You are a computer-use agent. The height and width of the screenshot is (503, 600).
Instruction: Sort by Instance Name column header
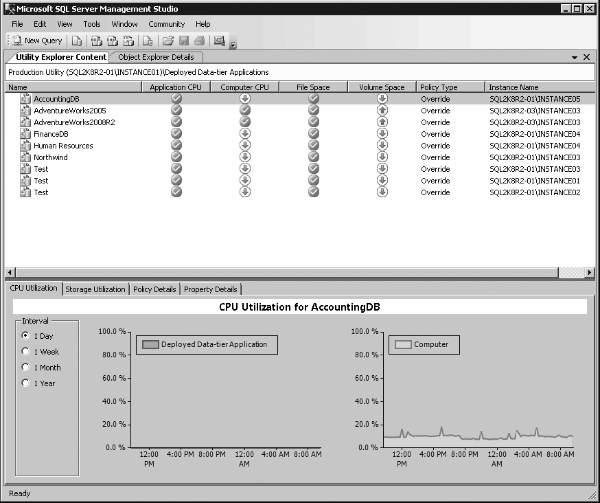point(540,87)
